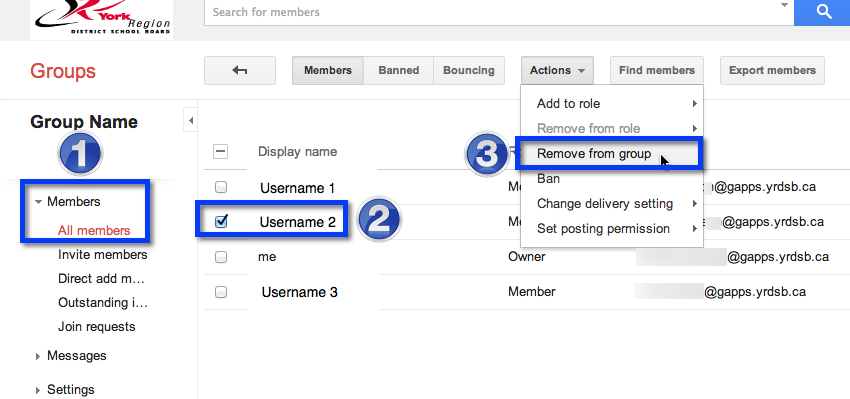Switch to the Banned tab
Image resolution: width=850 pixels, height=399 pixels.
point(398,70)
